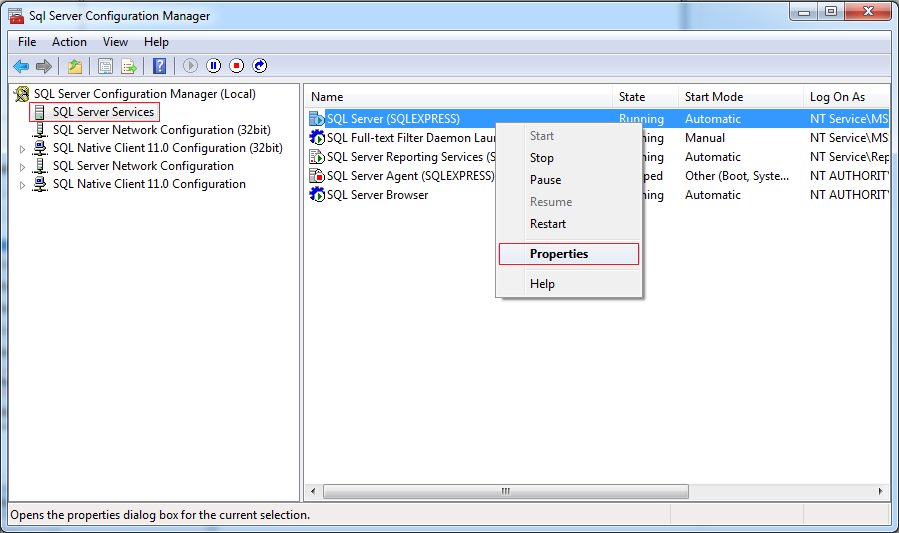Click the title bar application icon
Screen dimensions: 899x533
click(x=16, y=15)
